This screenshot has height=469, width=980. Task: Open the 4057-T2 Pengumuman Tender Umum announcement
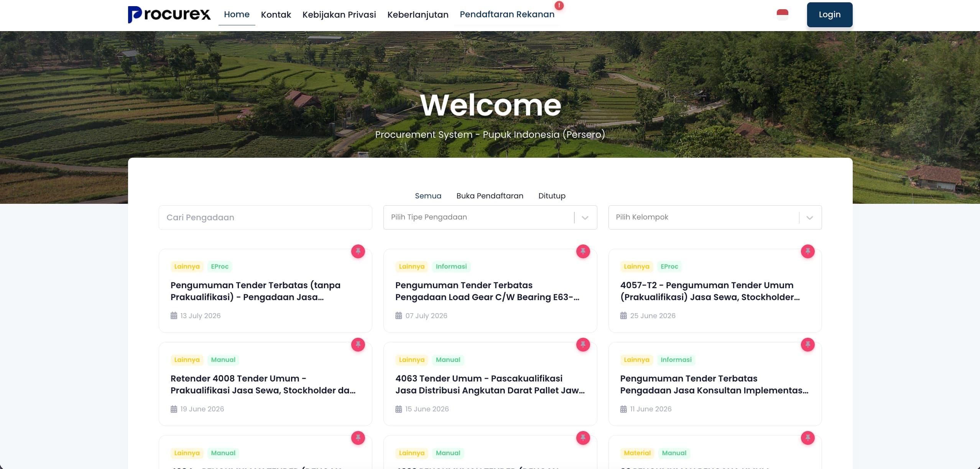click(710, 291)
